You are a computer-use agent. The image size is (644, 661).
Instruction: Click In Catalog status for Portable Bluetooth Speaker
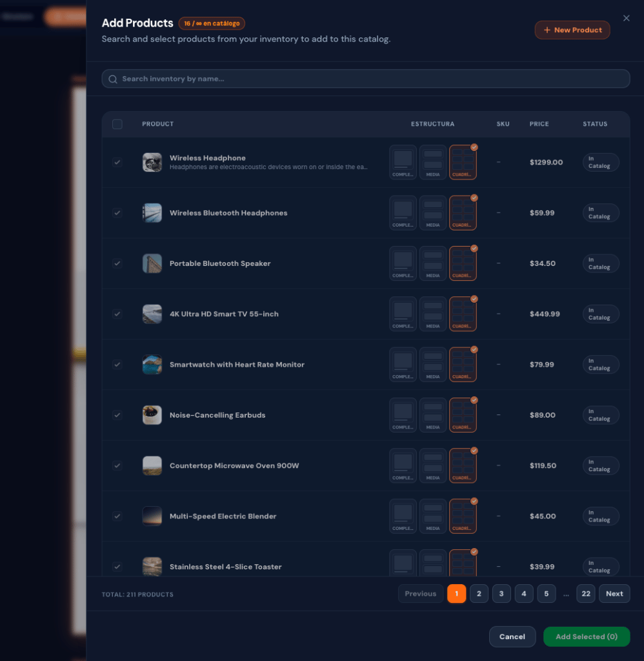pyautogui.click(x=601, y=263)
